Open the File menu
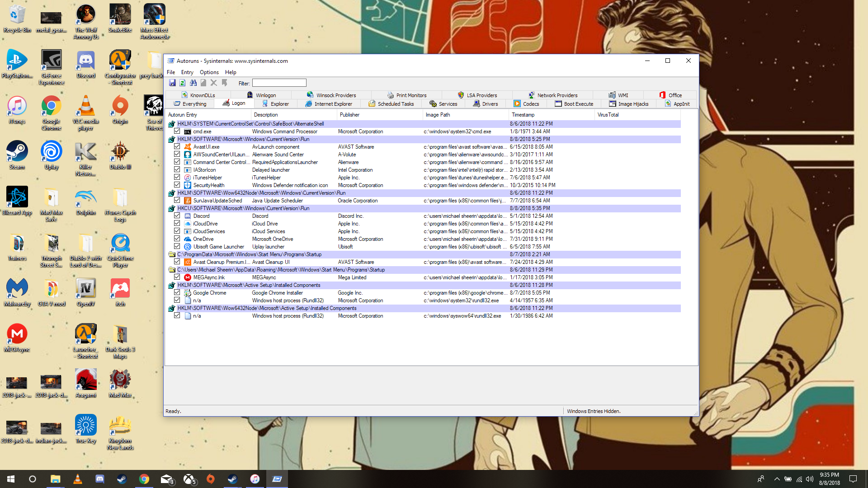The height and width of the screenshot is (488, 868). (171, 72)
